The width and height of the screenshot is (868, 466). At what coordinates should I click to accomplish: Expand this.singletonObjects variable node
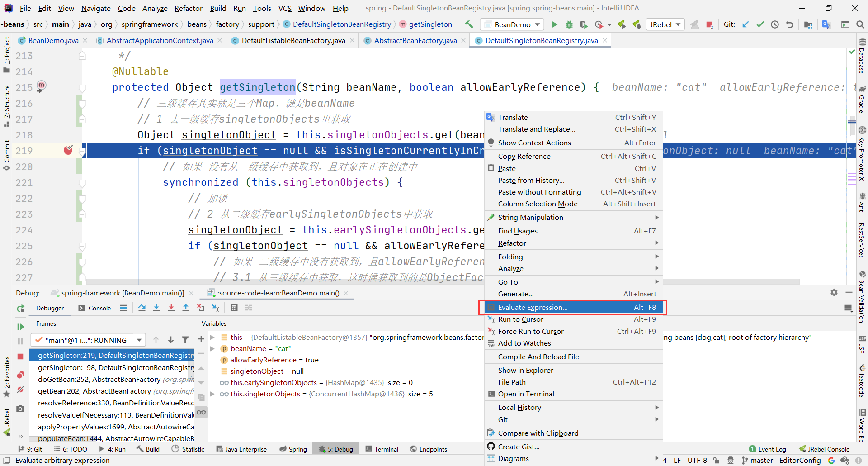[x=212, y=394]
